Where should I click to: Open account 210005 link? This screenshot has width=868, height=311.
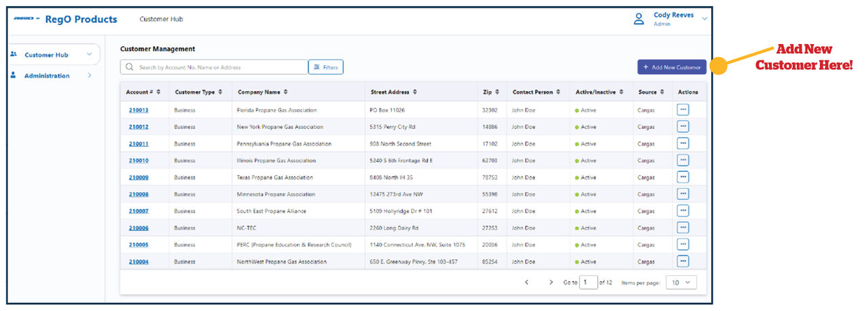pos(138,244)
